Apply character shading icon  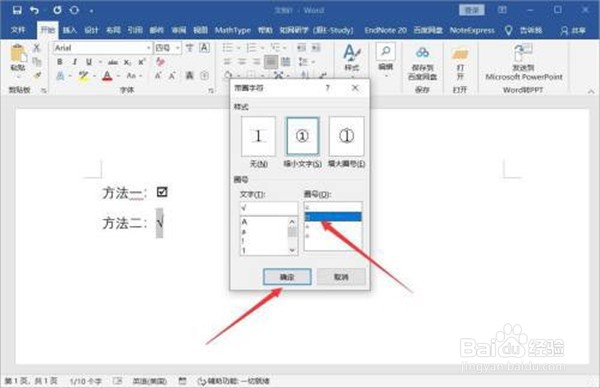point(189,76)
